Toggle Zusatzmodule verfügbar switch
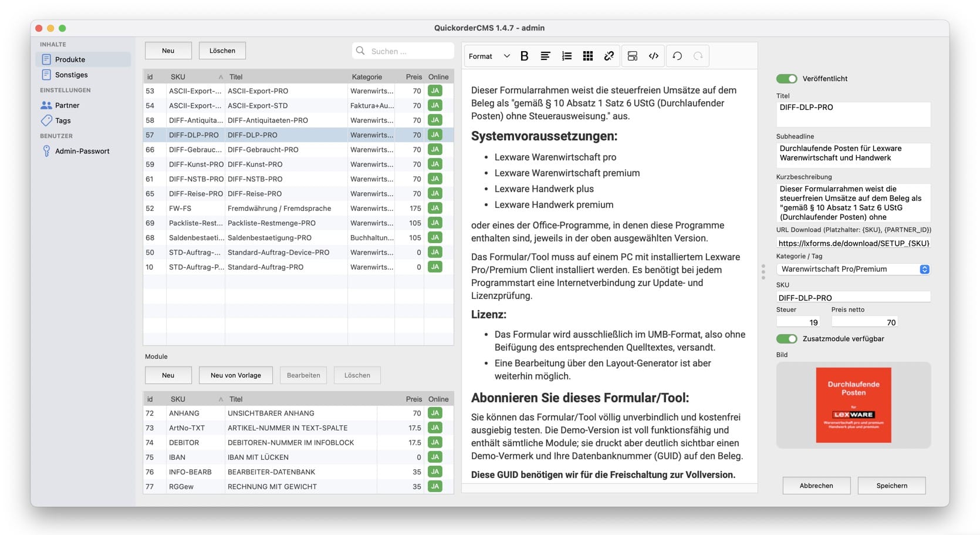The image size is (980, 535). (x=786, y=339)
